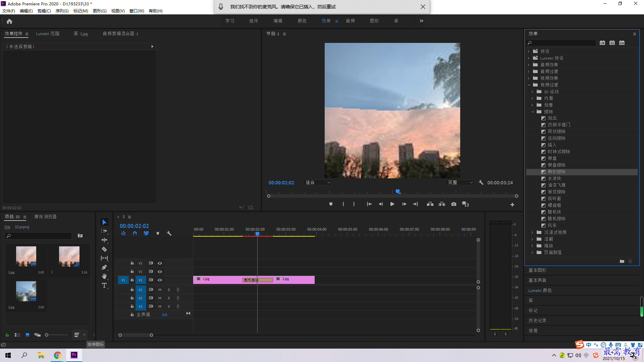644x362 pixels.
Task: Go to In point button
Action: (x=369, y=204)
